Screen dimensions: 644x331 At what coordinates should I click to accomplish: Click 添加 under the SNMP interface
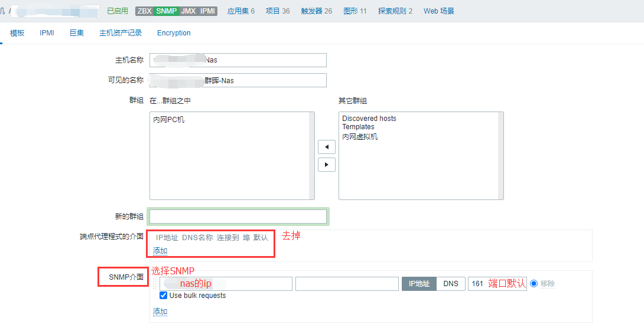tap(160, 312)
